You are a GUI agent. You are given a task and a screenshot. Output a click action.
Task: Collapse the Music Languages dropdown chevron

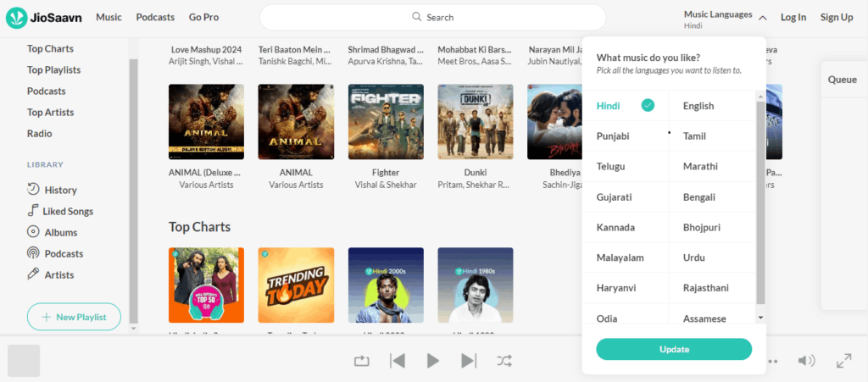coord(762,18)
